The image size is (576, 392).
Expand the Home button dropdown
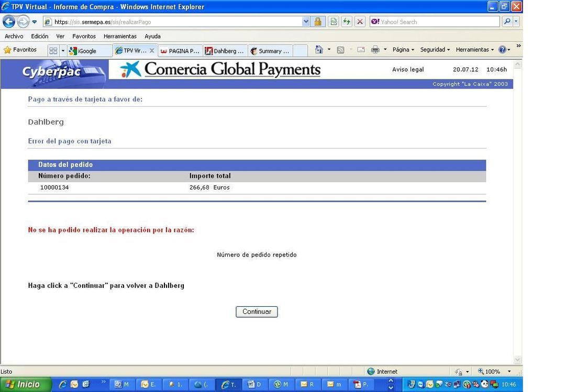329,50
